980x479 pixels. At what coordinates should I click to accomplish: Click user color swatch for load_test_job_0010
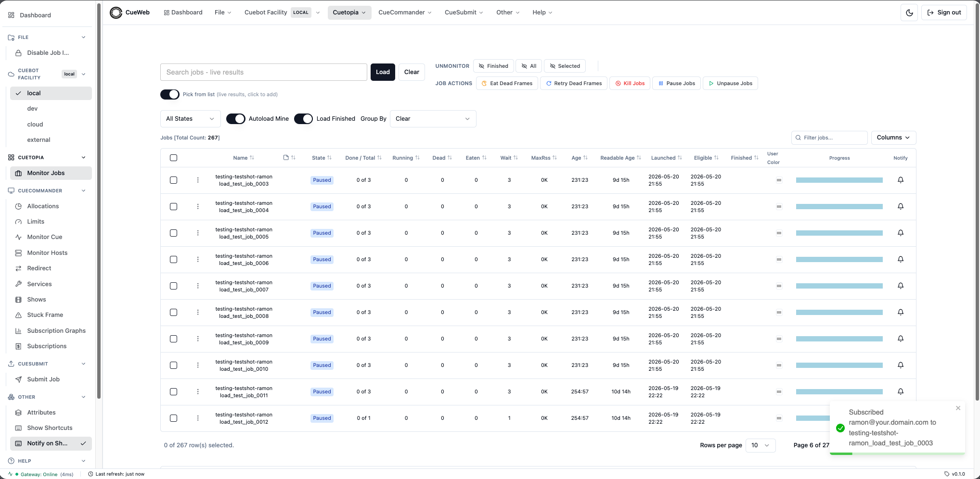tap(779, 366)
